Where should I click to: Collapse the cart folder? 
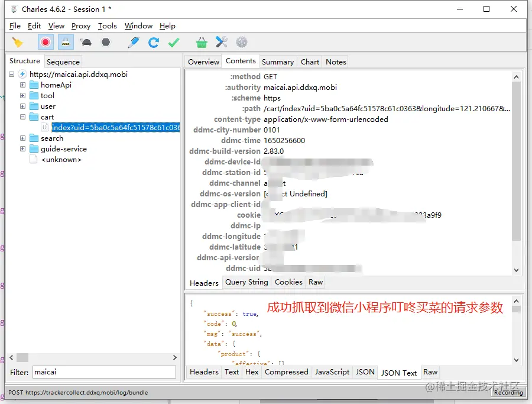point(22,117)
